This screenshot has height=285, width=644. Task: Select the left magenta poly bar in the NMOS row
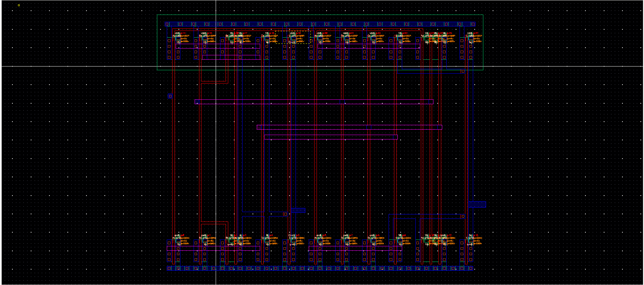pyautogui.click(x=214, y=249)
